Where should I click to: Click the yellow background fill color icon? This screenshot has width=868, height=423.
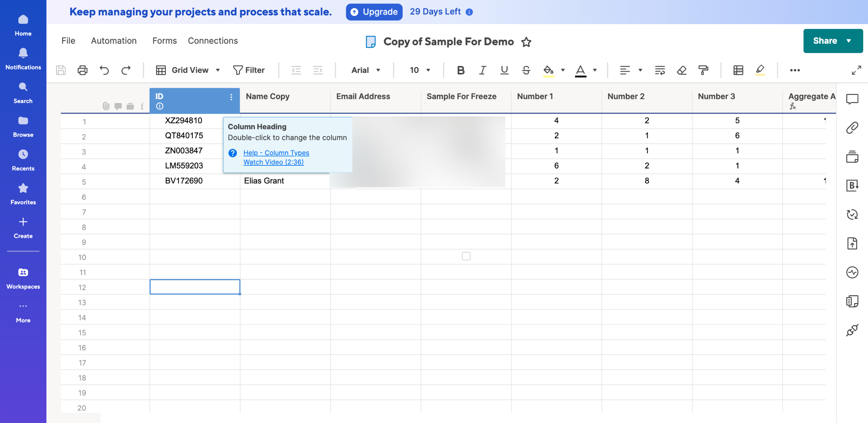pos(548,70)
